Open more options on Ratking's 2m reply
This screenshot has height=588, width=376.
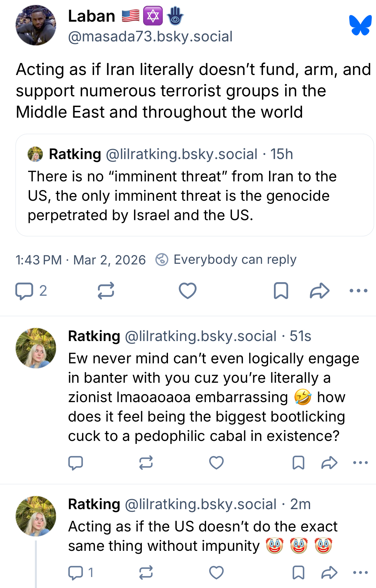tap(360, 572)
